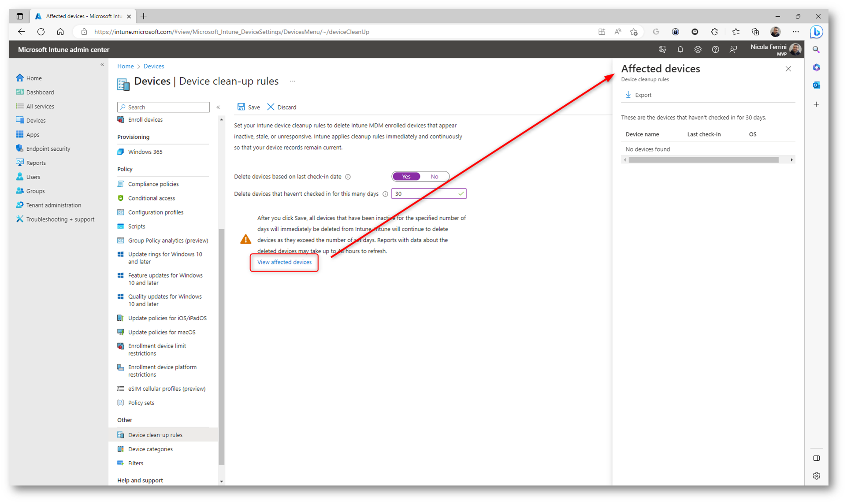Click the Affected devices horizontal scrollbar
This screenshot has height=504, width=847.
point(703,160)
